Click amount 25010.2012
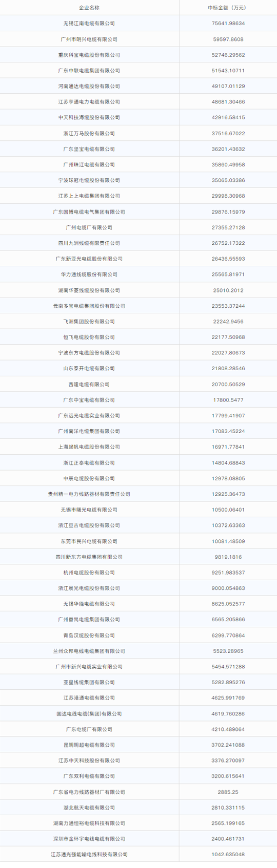Image resolution: width=277 pixels, height=868 pixels. point(228,290)
